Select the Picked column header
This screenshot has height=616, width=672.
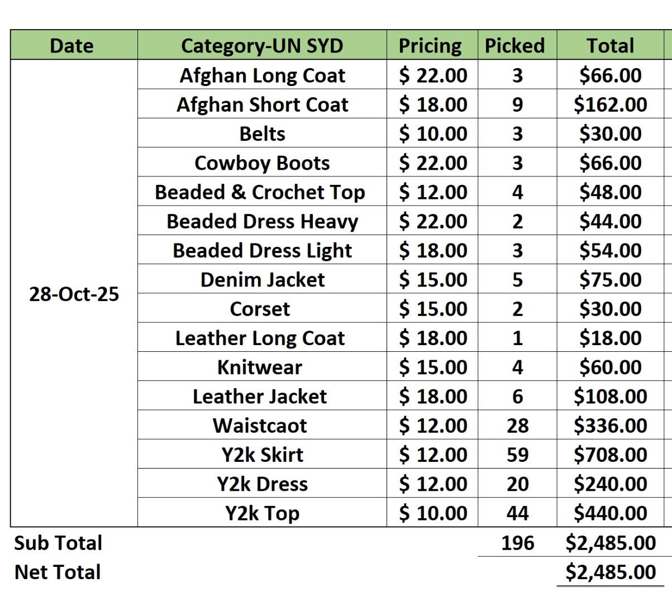[x=517, y=45]
